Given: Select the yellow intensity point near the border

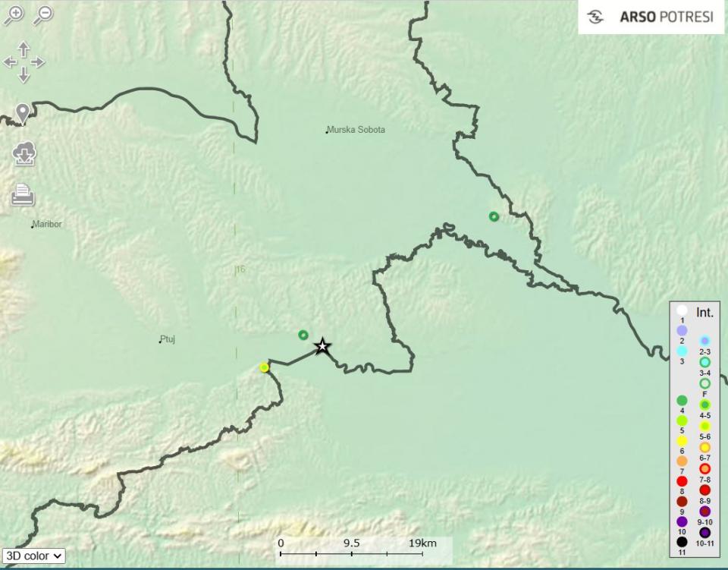Looking at the screenshot, I should coord(264,367).
